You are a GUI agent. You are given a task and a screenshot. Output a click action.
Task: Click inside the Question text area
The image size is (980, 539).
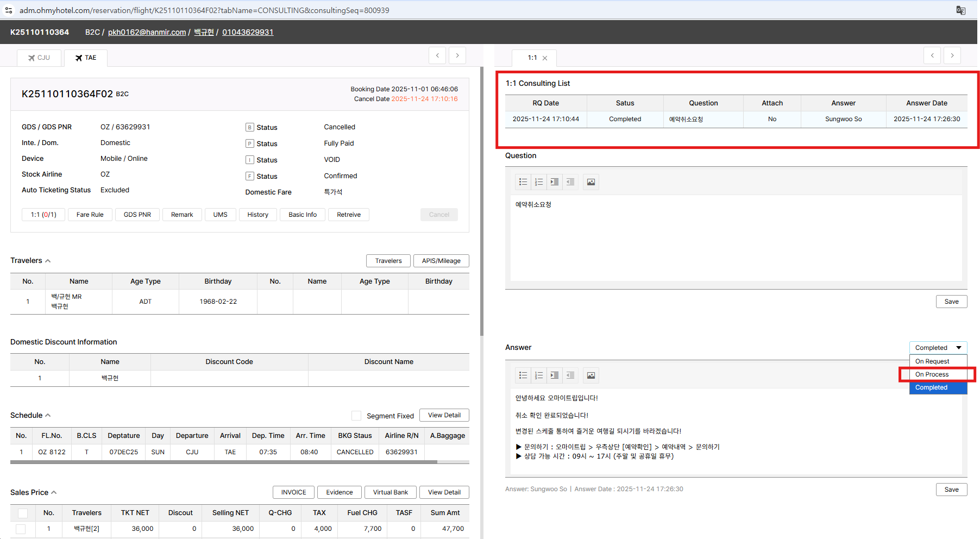coord(736,239)
